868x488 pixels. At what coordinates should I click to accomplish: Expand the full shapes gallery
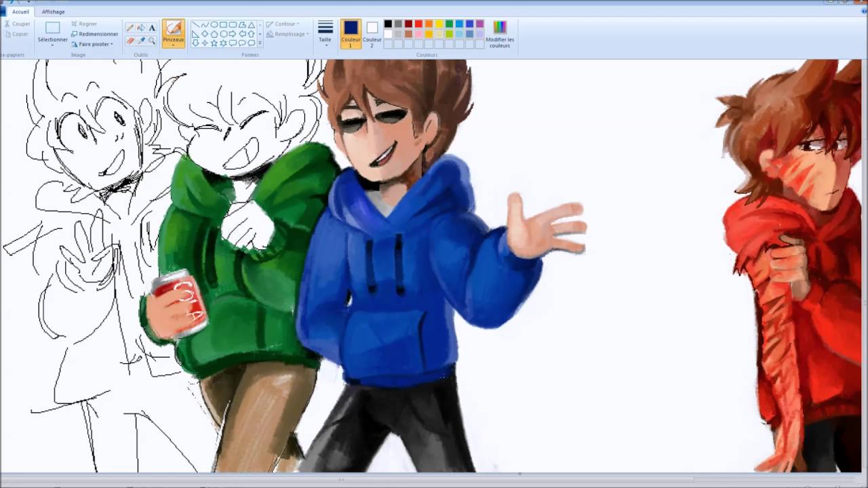point(260,43)
